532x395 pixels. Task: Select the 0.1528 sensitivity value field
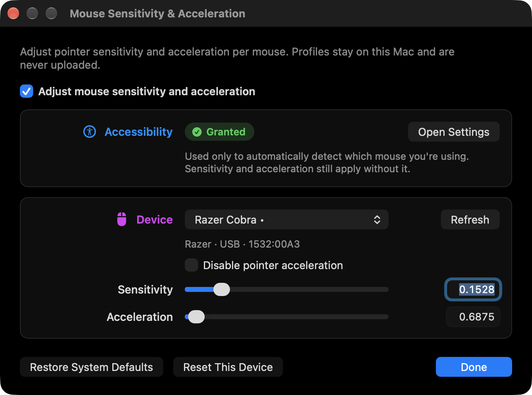point(473,289)
